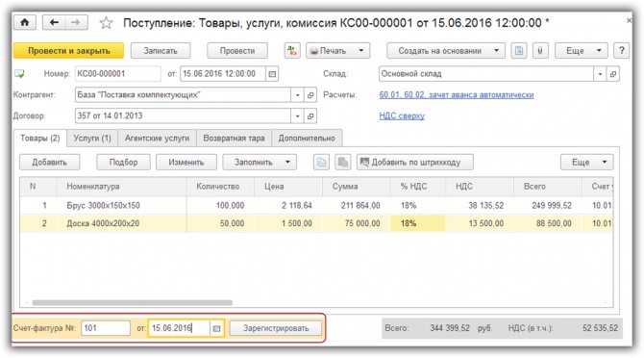Paste rows icon in table toolbar

point(342,163)
